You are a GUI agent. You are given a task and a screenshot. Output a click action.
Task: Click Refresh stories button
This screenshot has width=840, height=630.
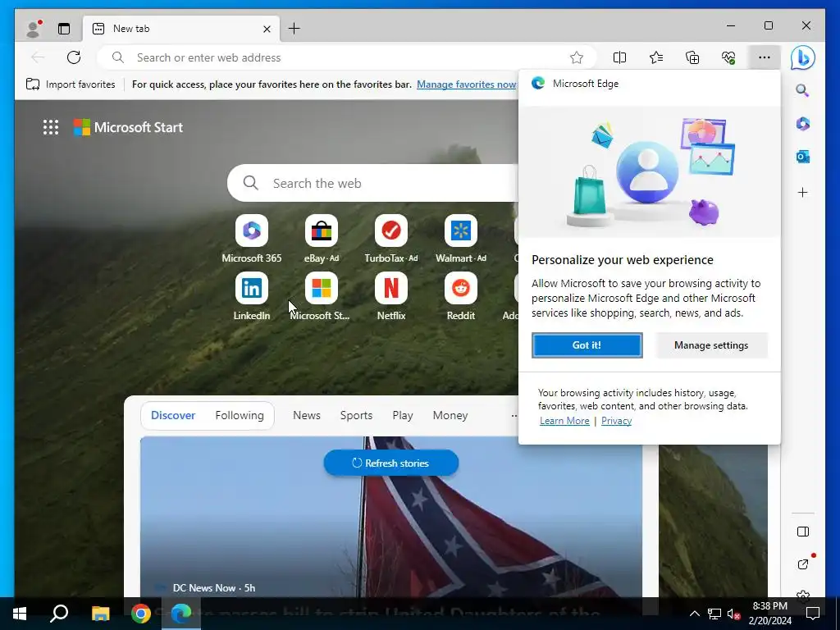tap(391, 463)
